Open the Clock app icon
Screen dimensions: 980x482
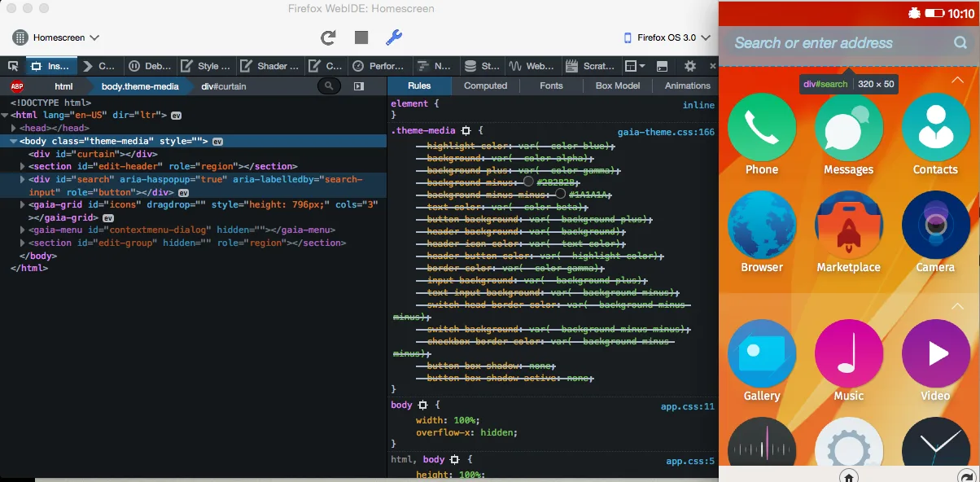[x=935, y=441]
